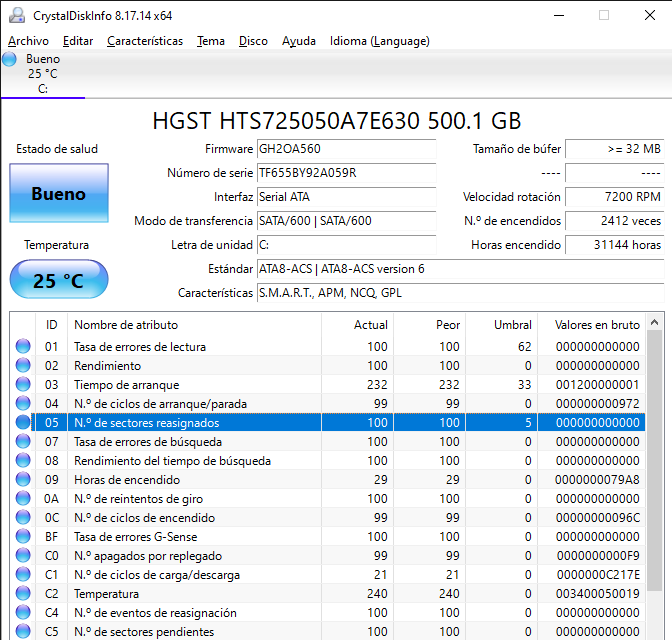This screenshot has width=672, height=640.
Task: Click status orb next to Tiempo de arranque
Action: click(23, 385)
